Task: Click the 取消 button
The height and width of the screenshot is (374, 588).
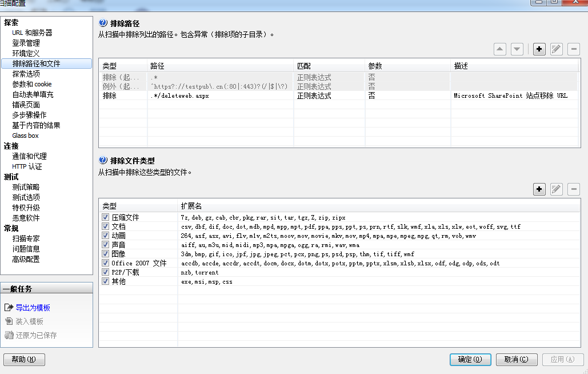Action: point(517,359)
